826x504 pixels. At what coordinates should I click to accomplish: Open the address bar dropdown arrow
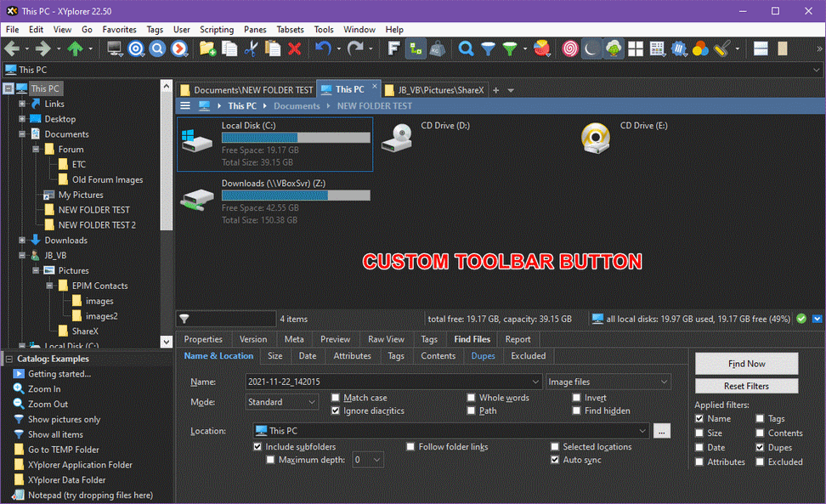point(816,70)
